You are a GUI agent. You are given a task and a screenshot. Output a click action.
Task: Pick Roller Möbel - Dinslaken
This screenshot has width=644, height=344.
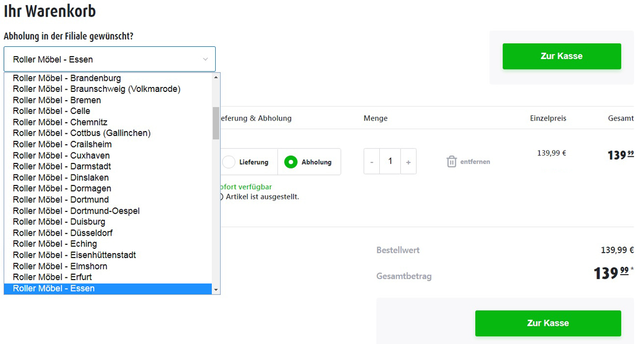(x=108, y=178)
